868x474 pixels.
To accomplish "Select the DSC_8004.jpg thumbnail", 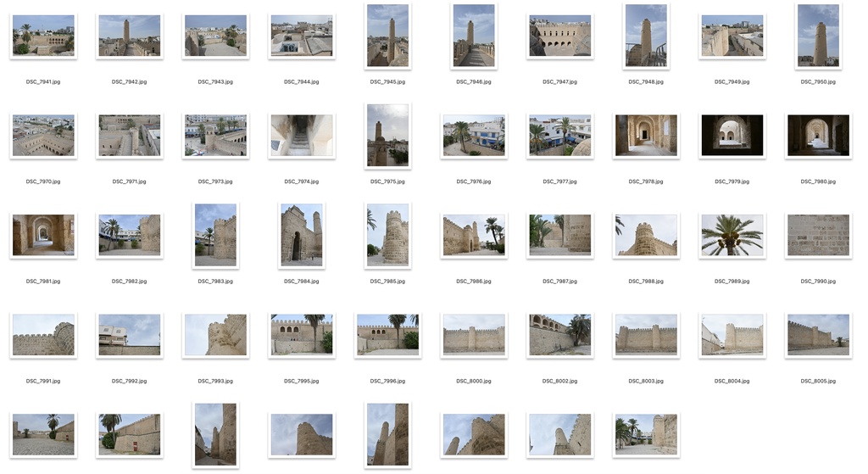I will [x=732, y=335].
